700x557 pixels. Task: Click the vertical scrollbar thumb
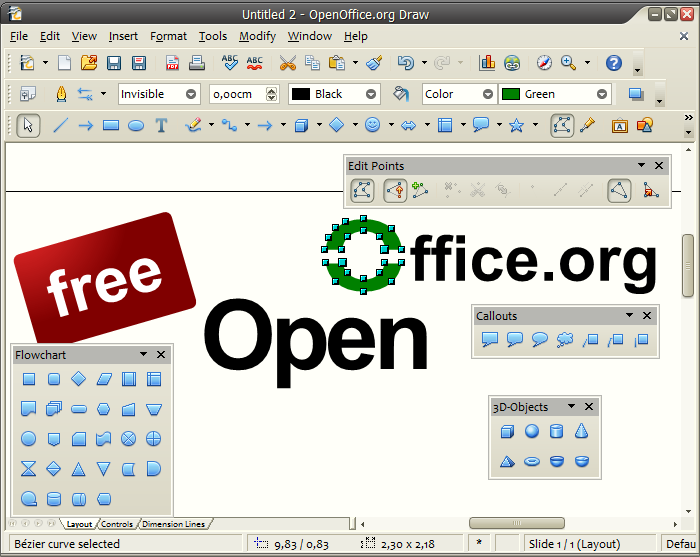688,265
